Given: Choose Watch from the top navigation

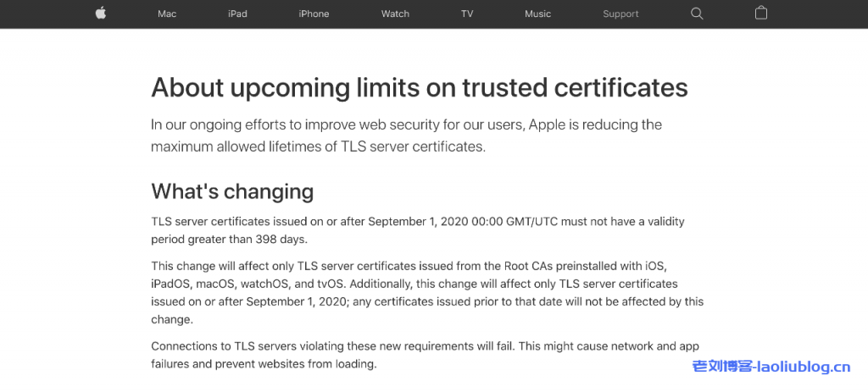Looking at the screenshot, I should tap(395, 14).
